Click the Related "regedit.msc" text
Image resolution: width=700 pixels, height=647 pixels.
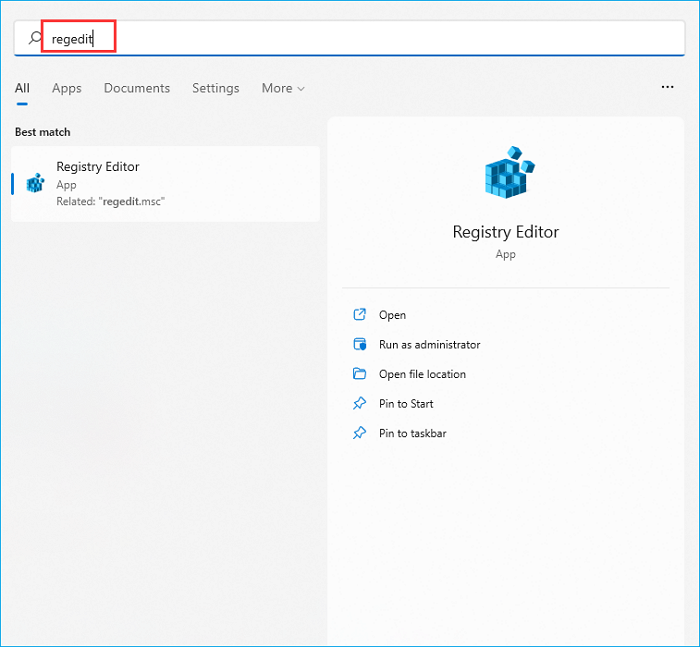(x=110, y=201)
